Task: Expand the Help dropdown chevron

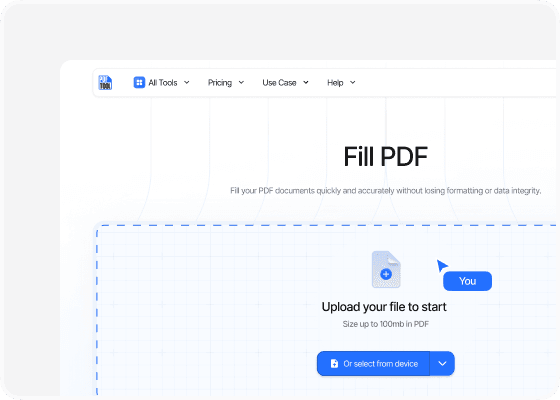Action: coord(352,82)
